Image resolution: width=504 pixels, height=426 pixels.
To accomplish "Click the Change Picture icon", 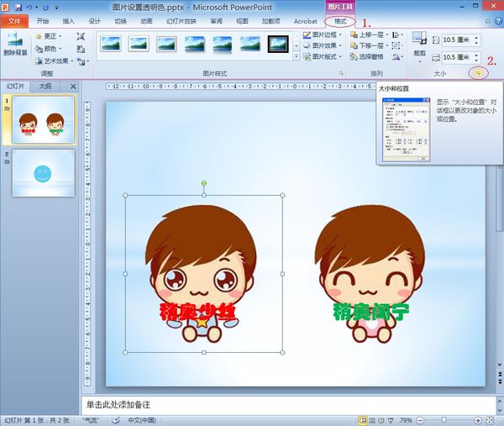I will (81, 49).
